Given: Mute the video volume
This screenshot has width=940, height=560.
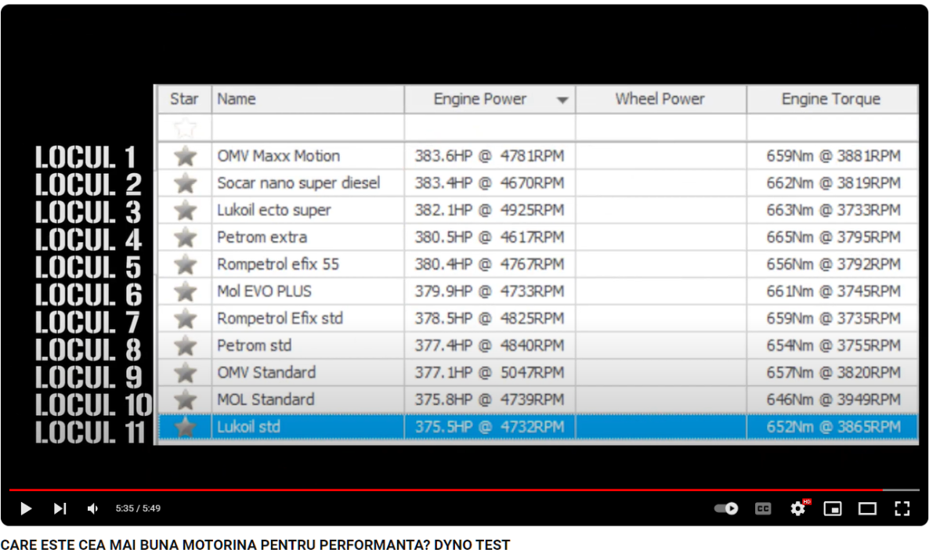Looking at the screenshot, I should pos(92,509).
